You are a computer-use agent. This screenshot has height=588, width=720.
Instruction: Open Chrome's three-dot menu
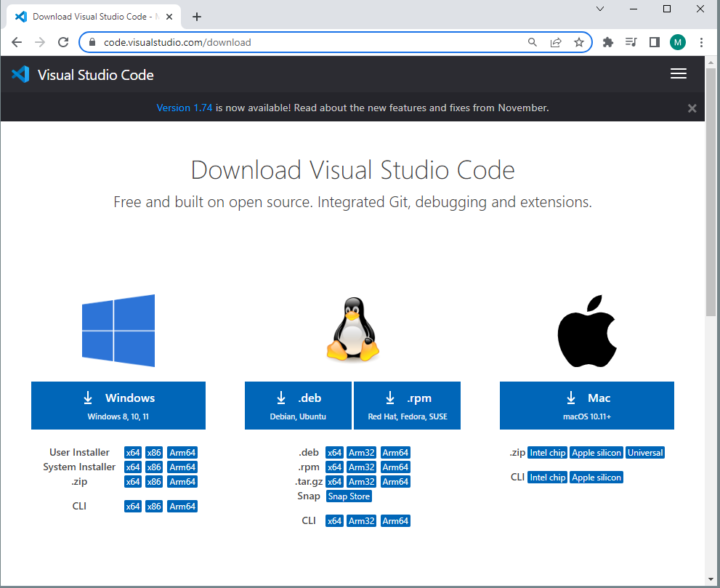[x=701, y=42]
